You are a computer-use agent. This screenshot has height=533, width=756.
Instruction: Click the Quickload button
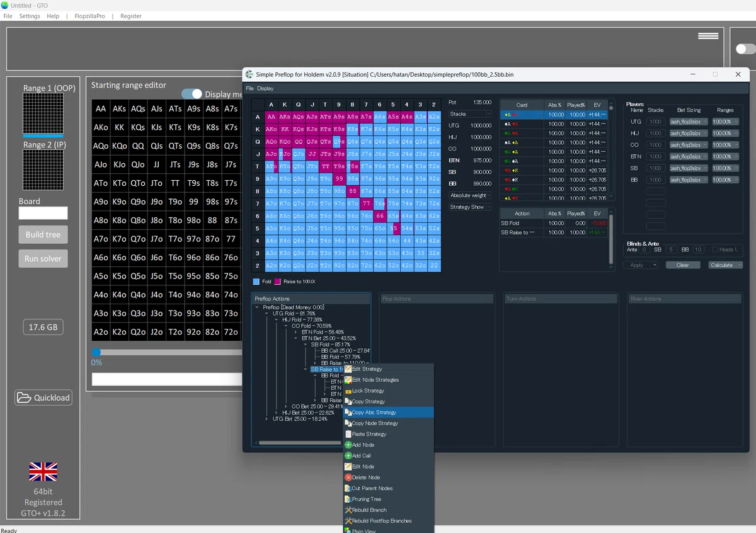click(x=43, y=398)
